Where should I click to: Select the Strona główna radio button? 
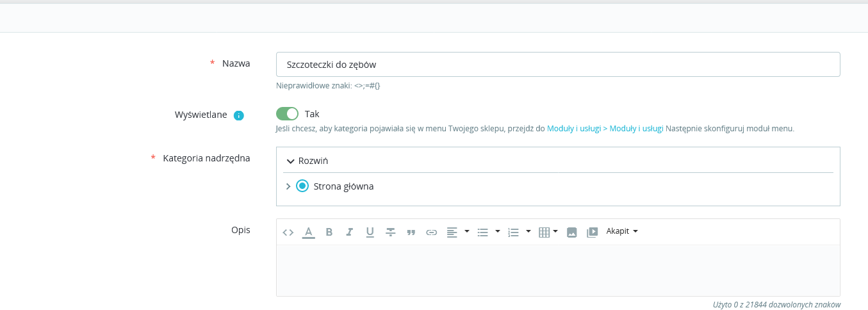point(302,186)
